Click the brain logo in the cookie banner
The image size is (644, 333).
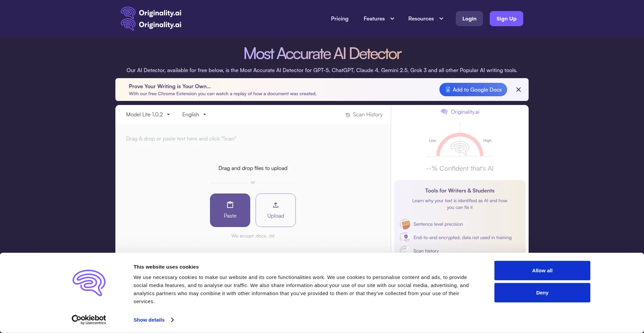pyautogui.click(x=89, y=283)
